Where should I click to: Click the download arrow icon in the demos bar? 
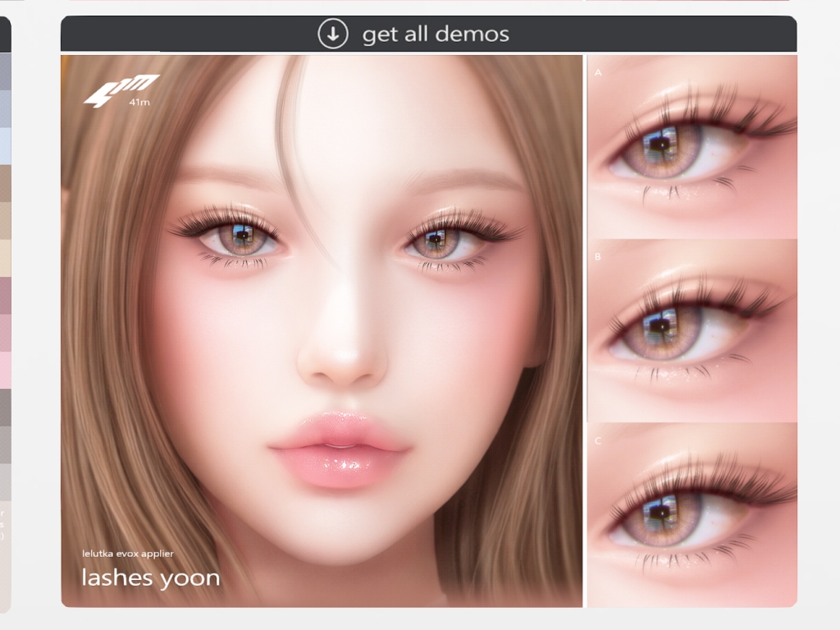coord(333,34)
